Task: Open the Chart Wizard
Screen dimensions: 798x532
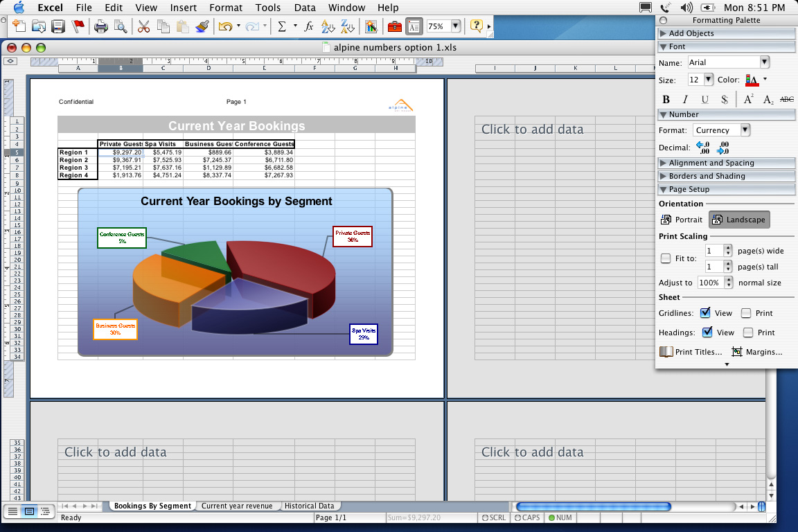Action: tap(371, 26)
